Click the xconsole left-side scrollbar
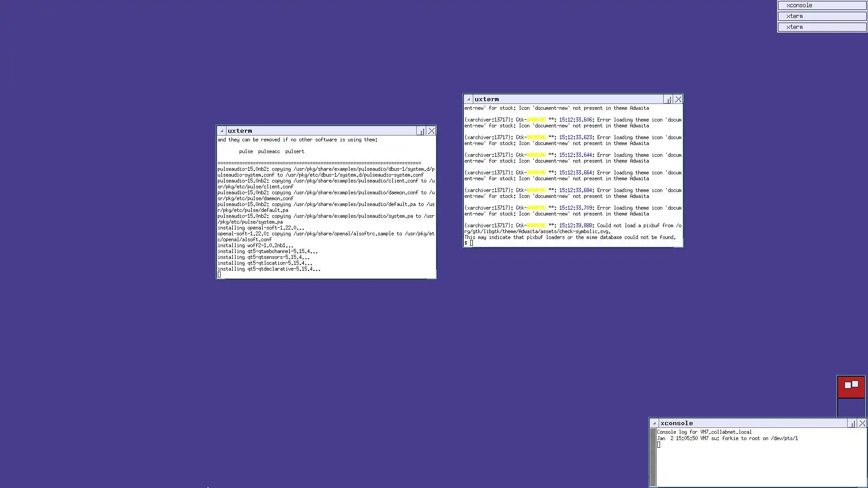 tap(653, 457)
